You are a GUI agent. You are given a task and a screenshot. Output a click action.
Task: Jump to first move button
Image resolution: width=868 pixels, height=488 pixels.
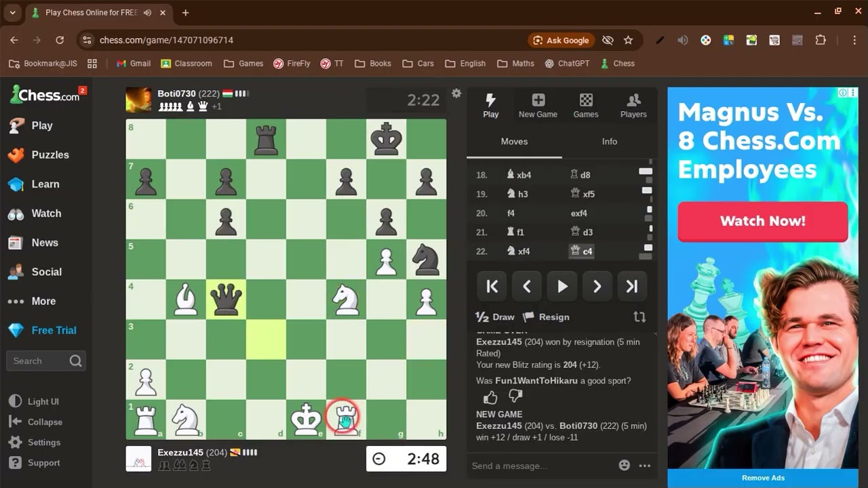(492, 286)
